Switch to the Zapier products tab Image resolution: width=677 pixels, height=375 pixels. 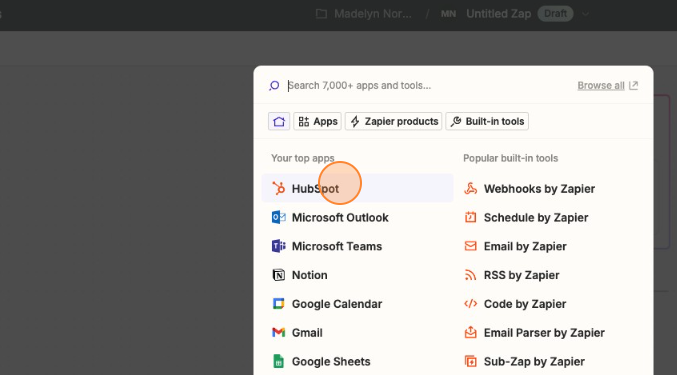(393, 121)
